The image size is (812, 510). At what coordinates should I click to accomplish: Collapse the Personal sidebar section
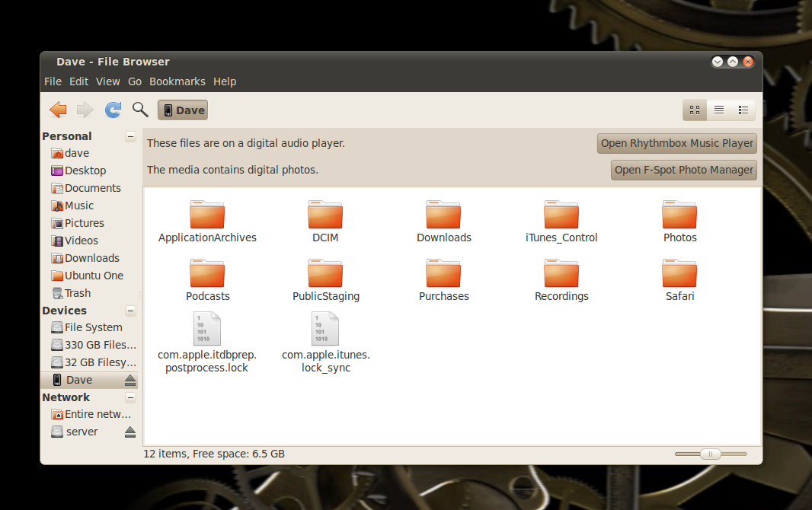130,136
